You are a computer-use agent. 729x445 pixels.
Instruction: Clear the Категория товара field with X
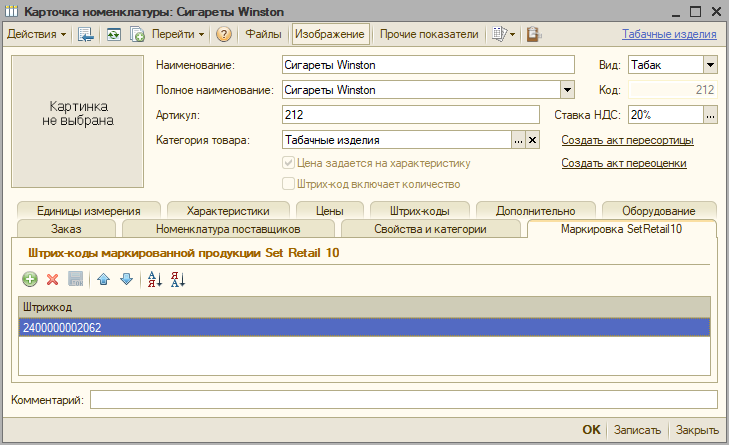pos(532,140)
